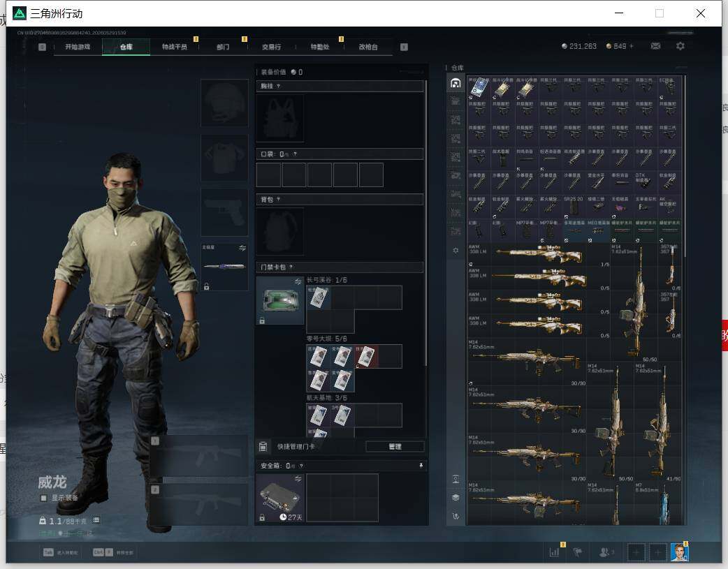This screenshot has width=728, height=569.
Task: Show help for 门禁卡包 section
Action: pos(291,267)
